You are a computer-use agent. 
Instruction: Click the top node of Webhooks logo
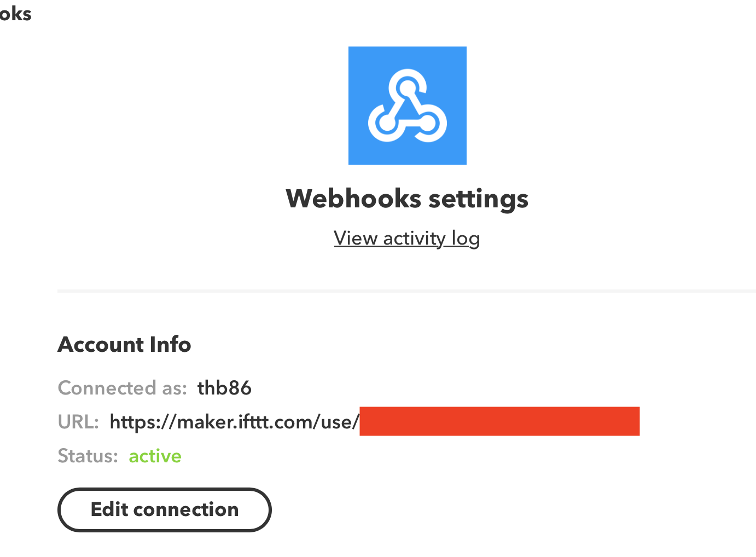pyautogui.click(x=407, y=88)
